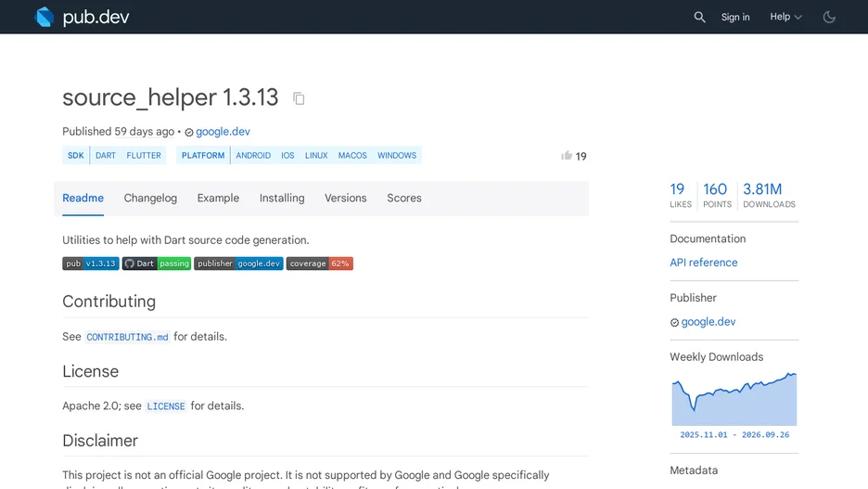The width and height of the screenshot is (868, 489).
Task: Click the MACOS platform tag
Action: [352, 156]
